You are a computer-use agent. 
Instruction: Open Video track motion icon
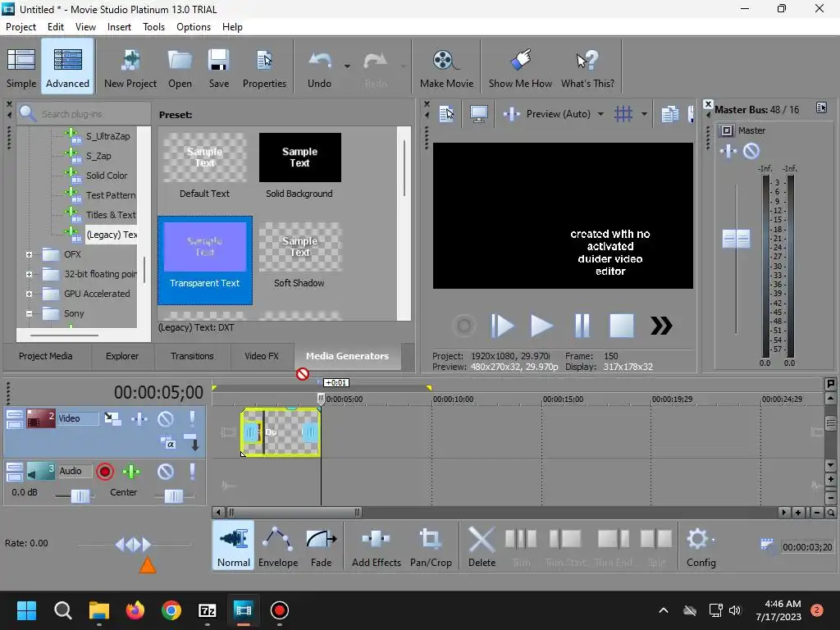pos(112,418)
